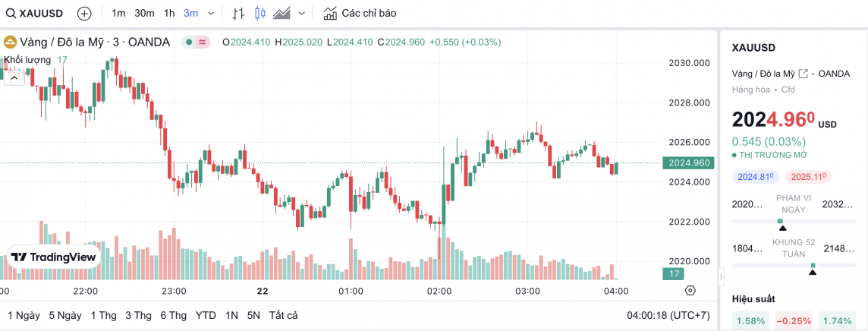The height and width of the screenshot is (331, 868).
Task: Select YTD date range
Action: click(x=206, y=315)
